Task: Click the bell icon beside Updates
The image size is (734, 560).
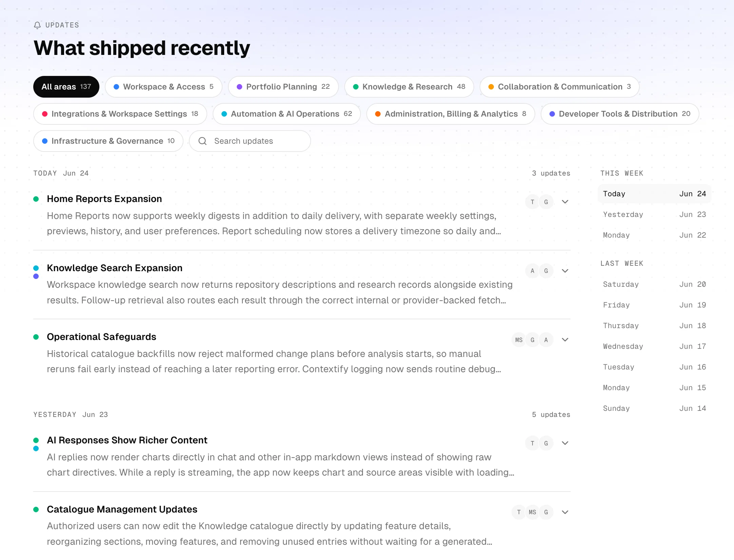Action: pyautogui.click(x=37, y=25)
